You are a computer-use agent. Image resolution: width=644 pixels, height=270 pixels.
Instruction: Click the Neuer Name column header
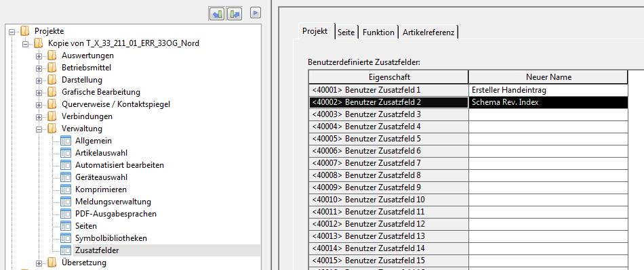pyautogui.click(x=548, y=77)
